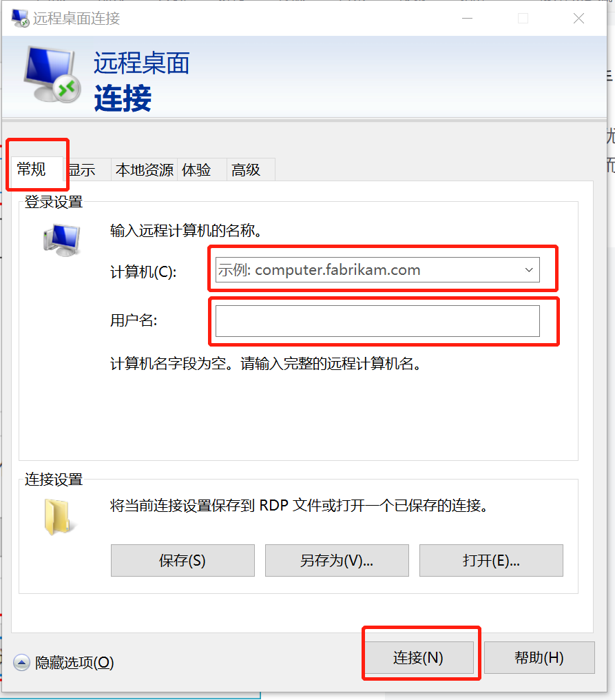This screenshot has width=615, height=700.
Task: Click the 打开(E)... button
Action: [x=491, y=560]
